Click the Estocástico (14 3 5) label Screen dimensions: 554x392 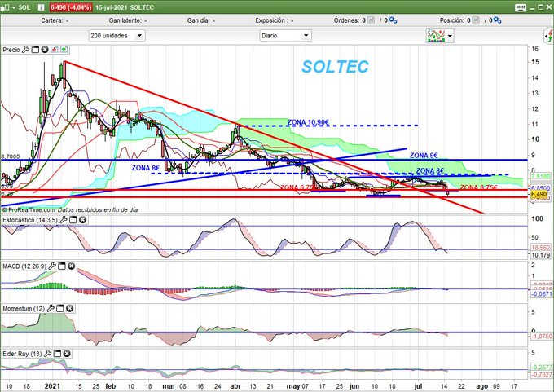[x=29, y=220]
